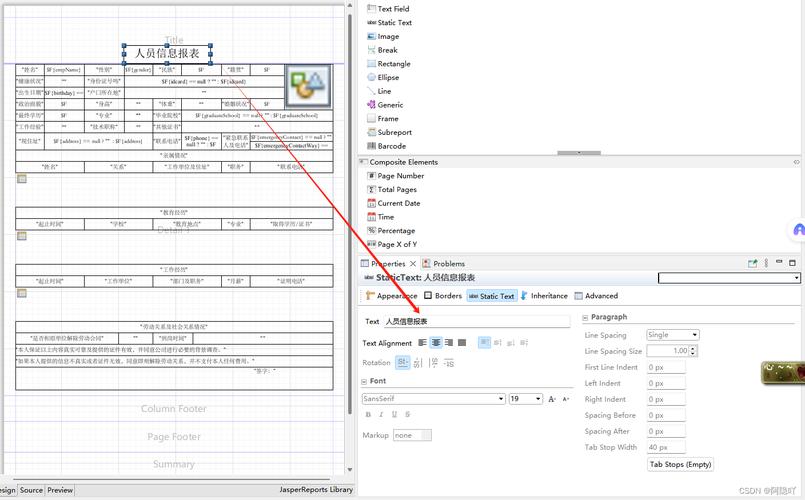Set text alignment to center

(435, 342)
